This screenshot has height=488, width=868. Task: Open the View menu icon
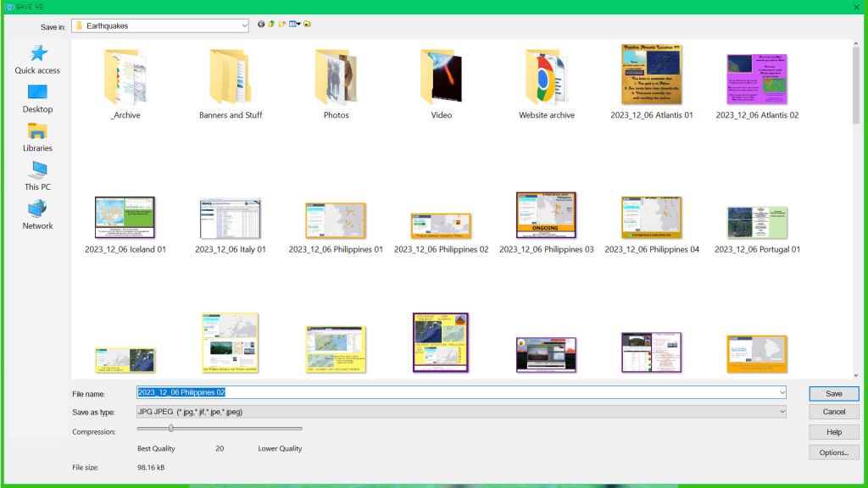tap(294, 25)
